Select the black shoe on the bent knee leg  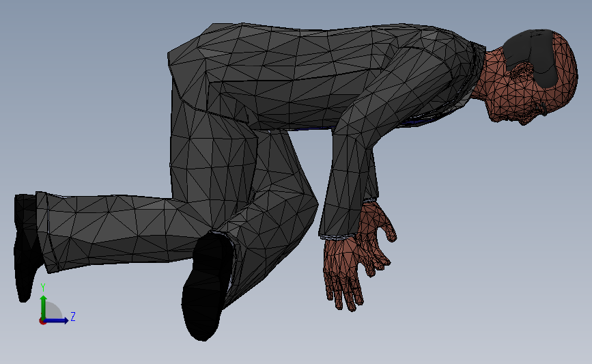tap(207, 287)
